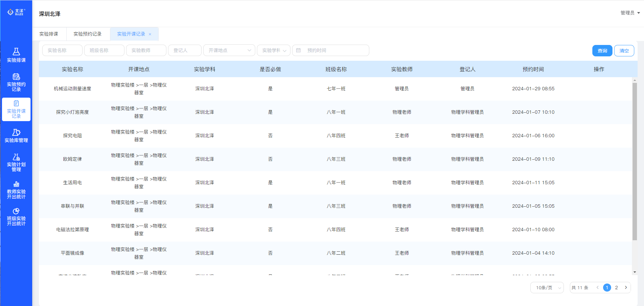644x306 pixels.
Task: Close the 实验开课记录 tab
Action: [150, 34]
